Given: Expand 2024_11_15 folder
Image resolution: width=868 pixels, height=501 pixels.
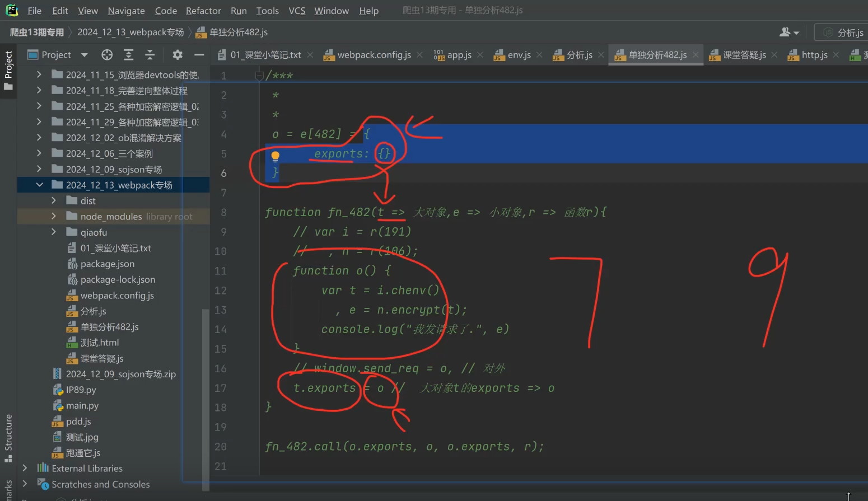Looking at the screenshot, I should pos(39,74).
